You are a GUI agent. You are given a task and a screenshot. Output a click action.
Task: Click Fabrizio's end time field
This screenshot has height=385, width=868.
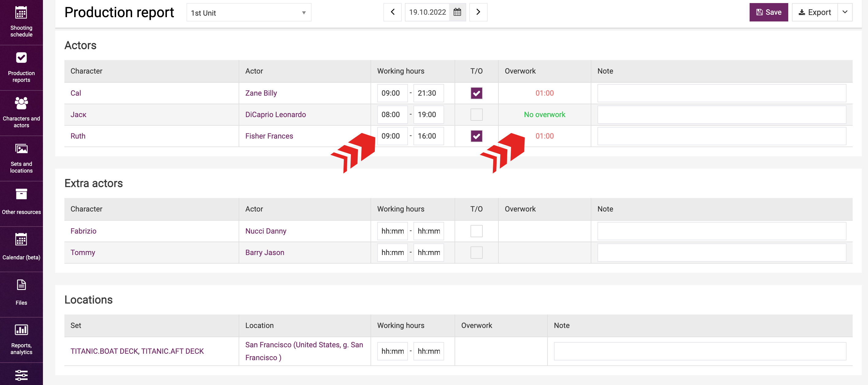click(x=428, y=231)
